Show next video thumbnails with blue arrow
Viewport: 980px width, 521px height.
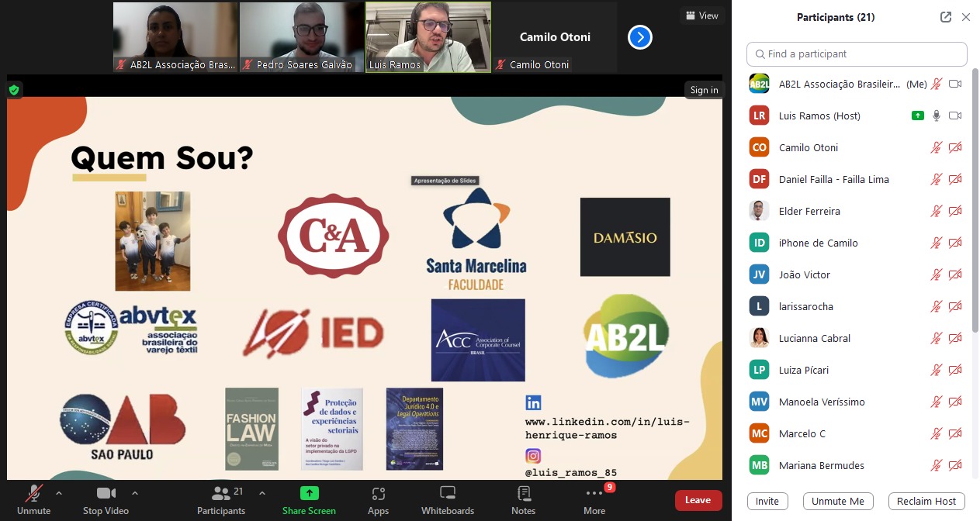pyautogui.click(x=639, y=36)
